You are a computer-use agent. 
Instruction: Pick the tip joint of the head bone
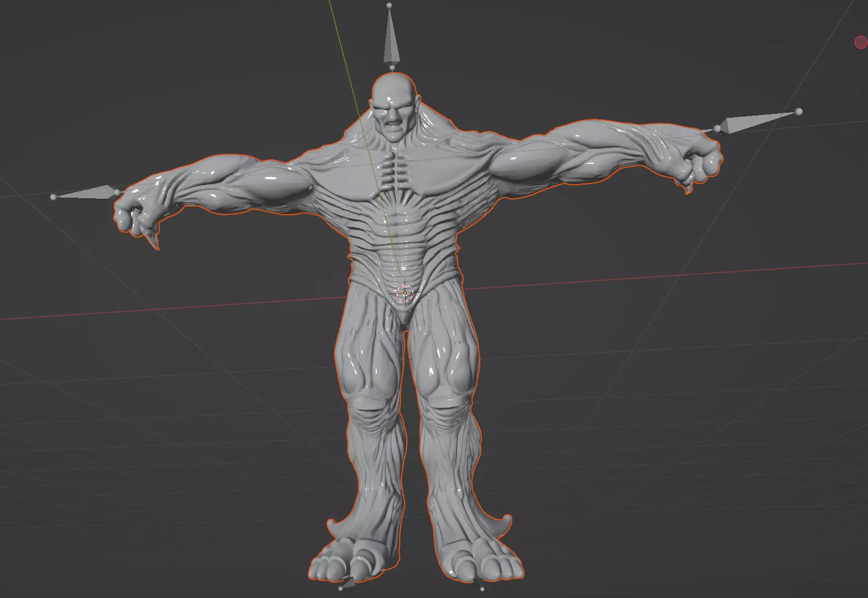pos(389,5)
